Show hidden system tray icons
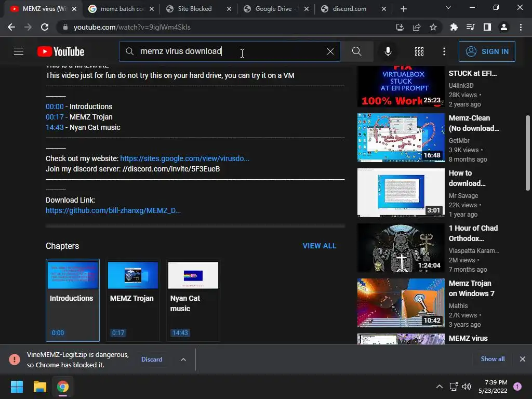 click(x=440, y=387)
